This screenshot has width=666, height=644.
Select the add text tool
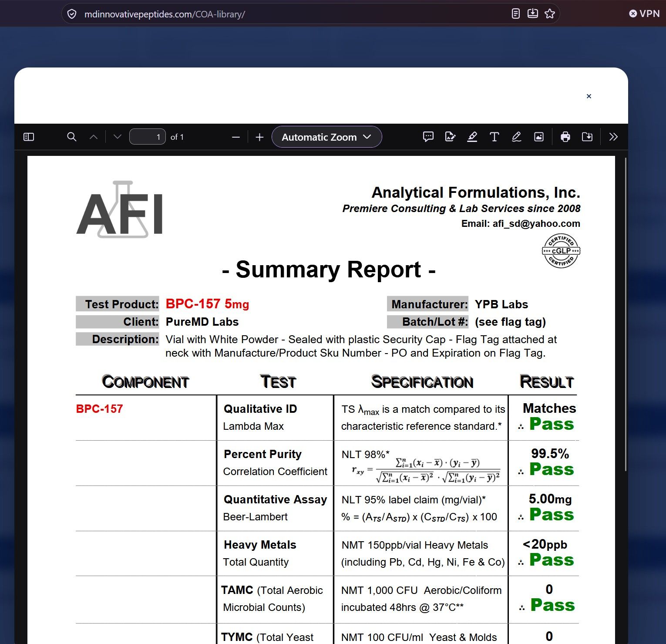tap(494, 137)
